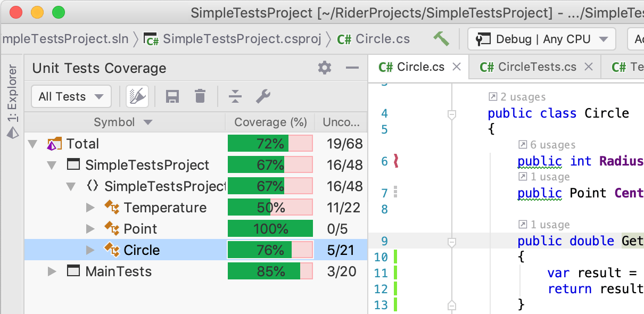Open the gear options in Unit Tests Coverage
644x314 pixels.
(x=324, y=68)
